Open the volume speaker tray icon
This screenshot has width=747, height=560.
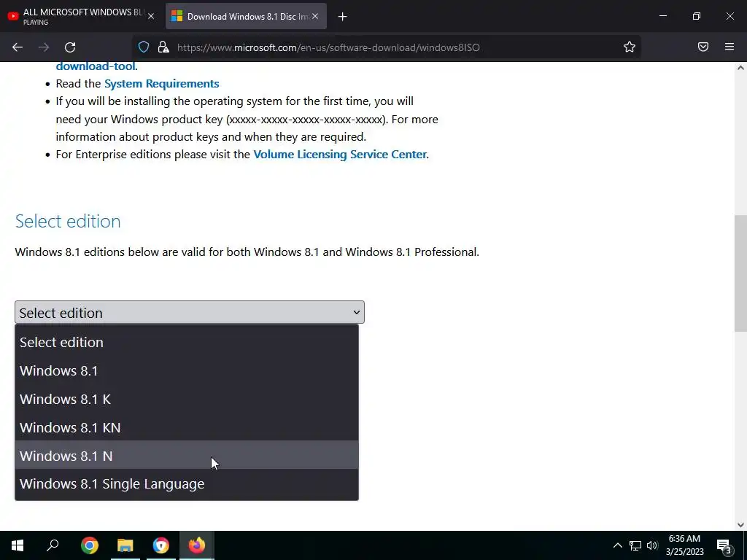[652, 545]
